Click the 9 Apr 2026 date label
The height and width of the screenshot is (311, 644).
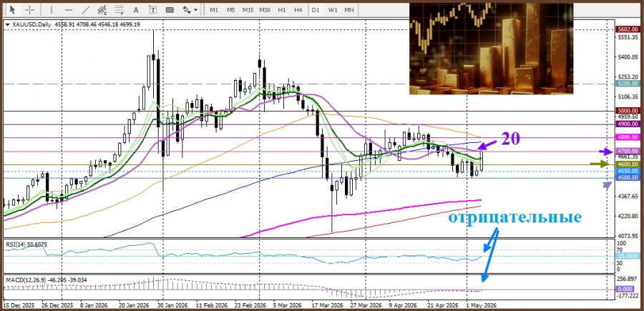point(402,306)
